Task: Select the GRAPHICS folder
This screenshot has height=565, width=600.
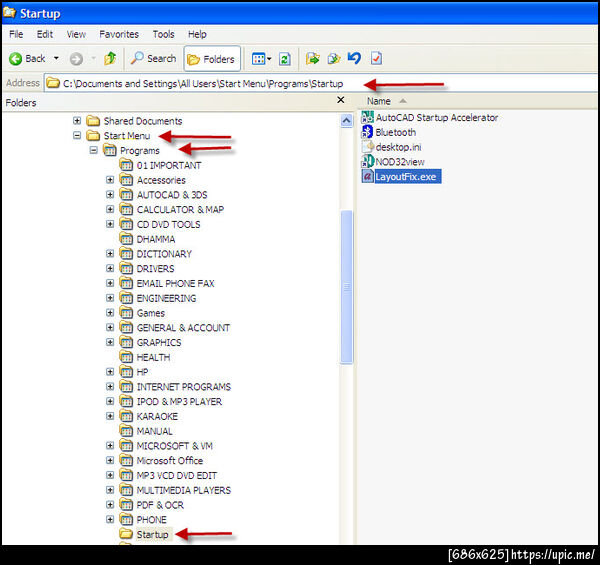Action: click(x=150, y=343)
